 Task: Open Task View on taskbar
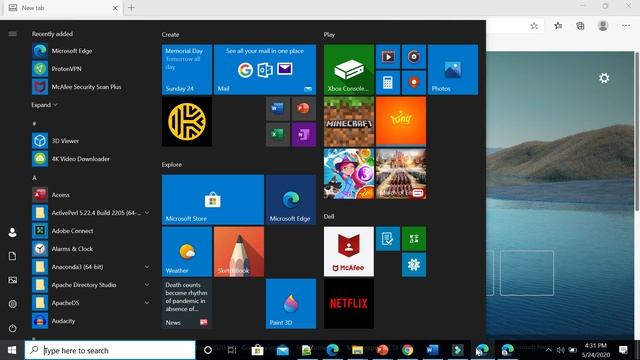tap(232, 350)
